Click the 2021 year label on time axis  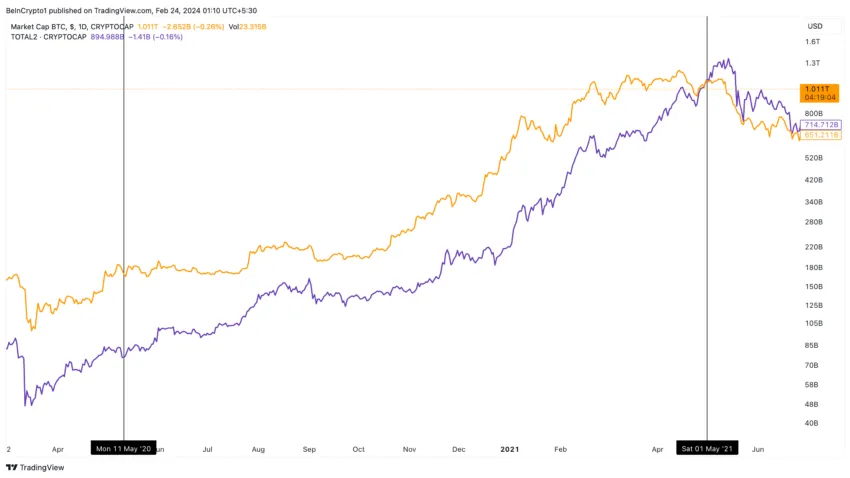coord(510,449)
